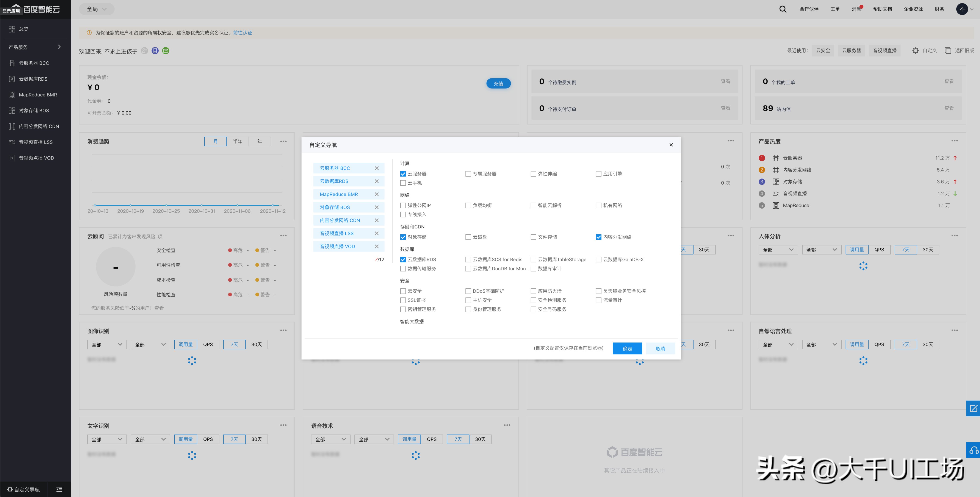Viewport: 980px width, 497px height.
Task: Check the 弹性公网IP checkbox
Action: (x=403, y=205)
